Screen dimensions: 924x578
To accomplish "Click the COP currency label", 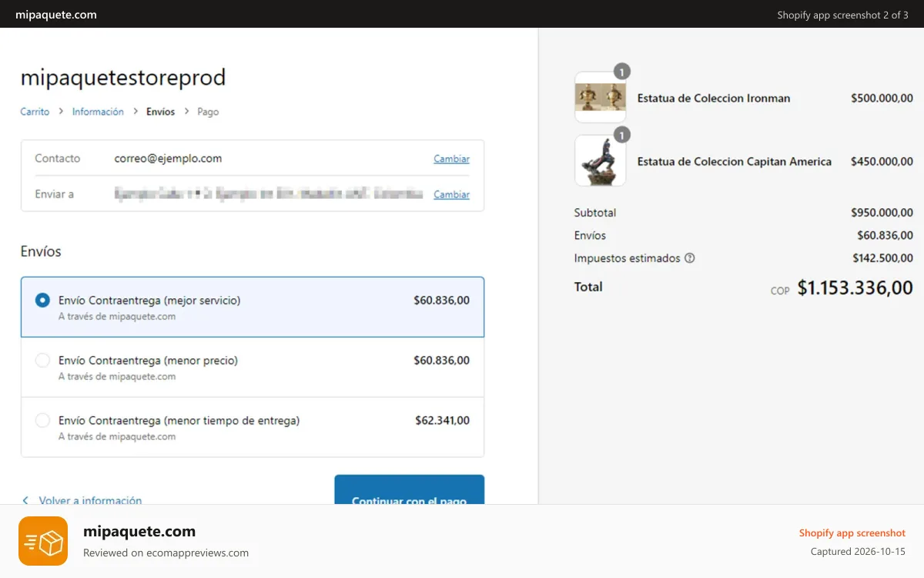I will coord(780,291).
